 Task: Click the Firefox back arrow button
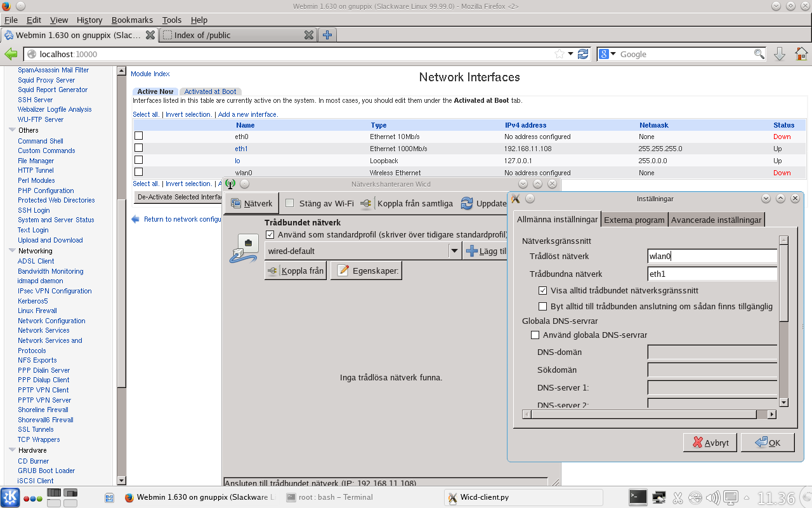(11, 54)
